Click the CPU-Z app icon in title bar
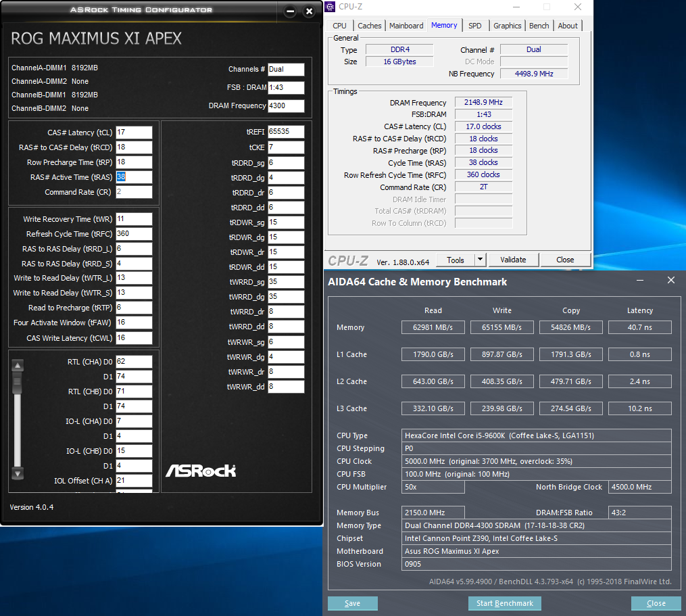Viewport: 686px width, 616px height. (330, 7)
